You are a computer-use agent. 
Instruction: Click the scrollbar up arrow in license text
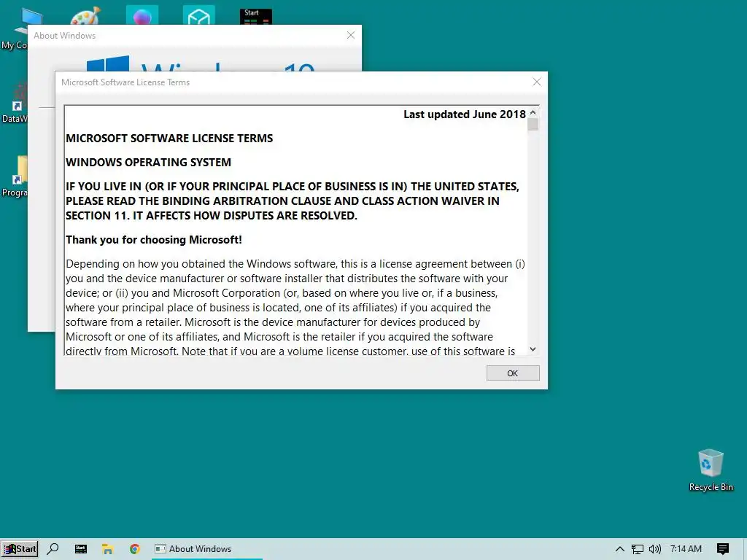pyautogui.click(x=533, y=112)
